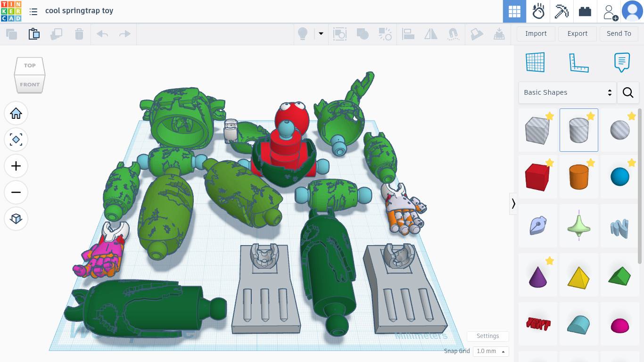Open the designs list menu icon
The height and width of the screenshot is (362, 644).
[33, 11]
